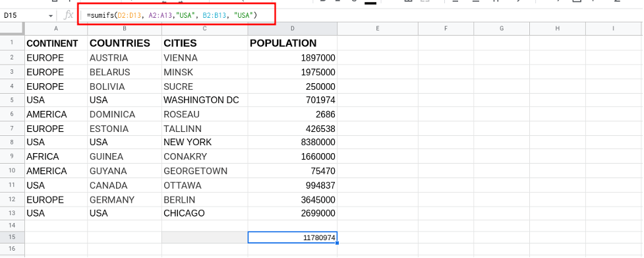Select the GUINEA cell
This screenshot has height=258, width=644.
(x=125, y=156)
